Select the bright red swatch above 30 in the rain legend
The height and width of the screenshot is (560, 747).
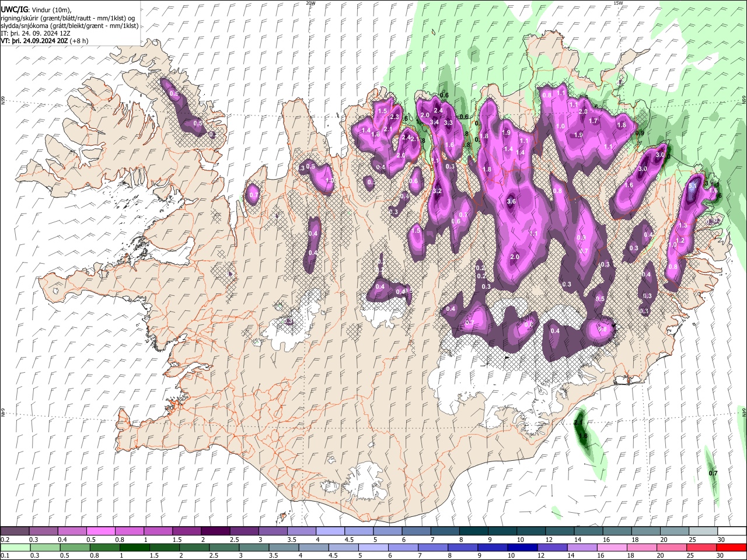click(731, 547)
